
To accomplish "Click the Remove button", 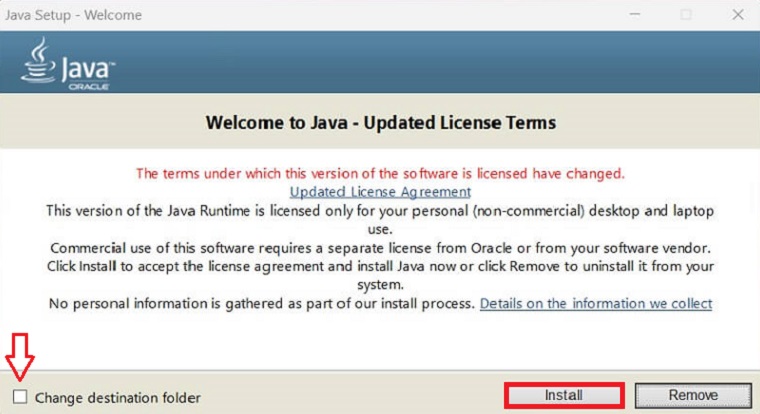I will (x=693, y=395).
